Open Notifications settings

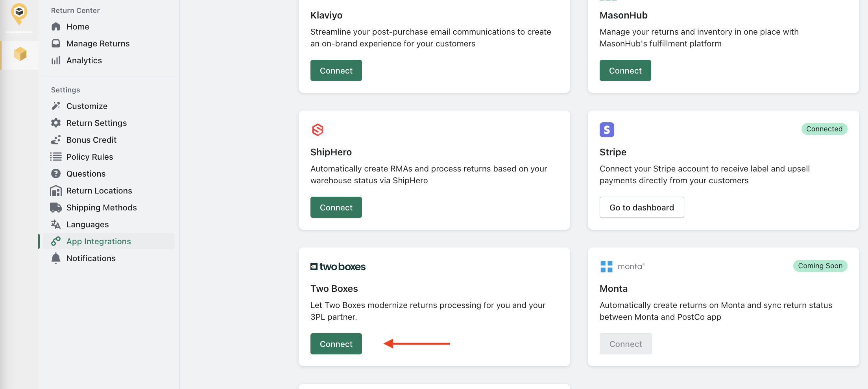pos(91,258)
